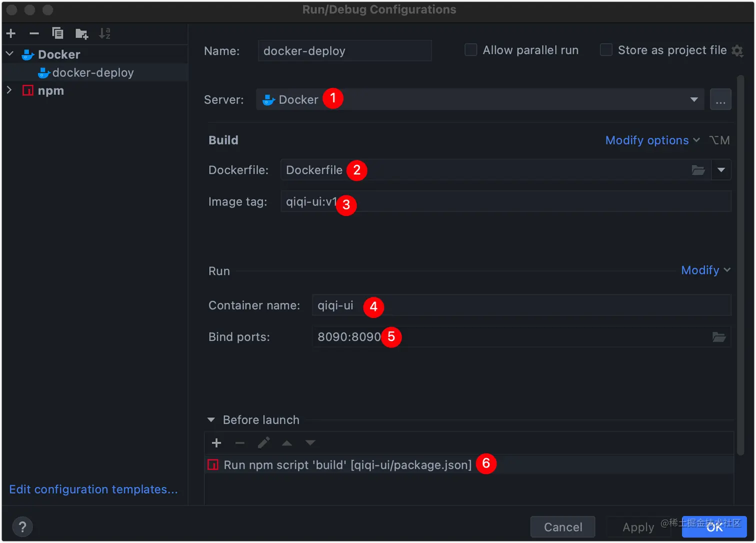Enable Allow parallel run
The width and height of the screenshot is (756, 543).
tap(470, 50)
